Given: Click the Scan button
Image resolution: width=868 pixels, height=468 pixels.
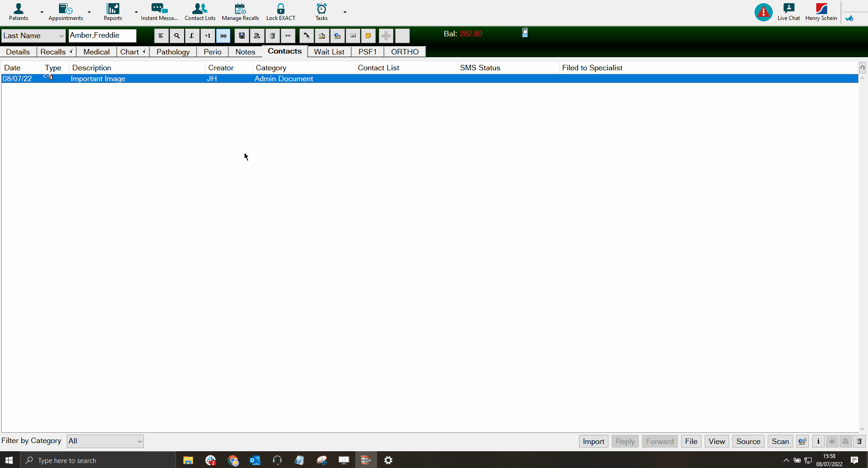Looking at the screenshot, I should pos(780,441).
